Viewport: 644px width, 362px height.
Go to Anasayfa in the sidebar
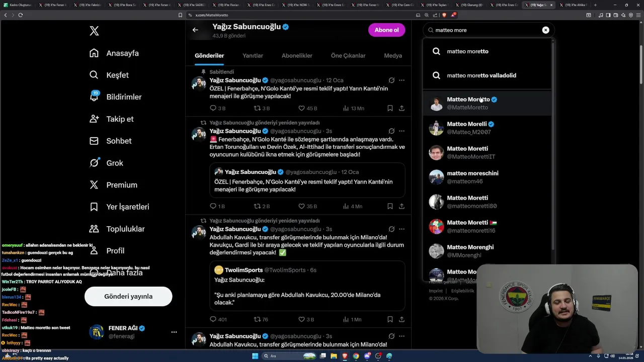pyautogui.click(x=114, y=53)
